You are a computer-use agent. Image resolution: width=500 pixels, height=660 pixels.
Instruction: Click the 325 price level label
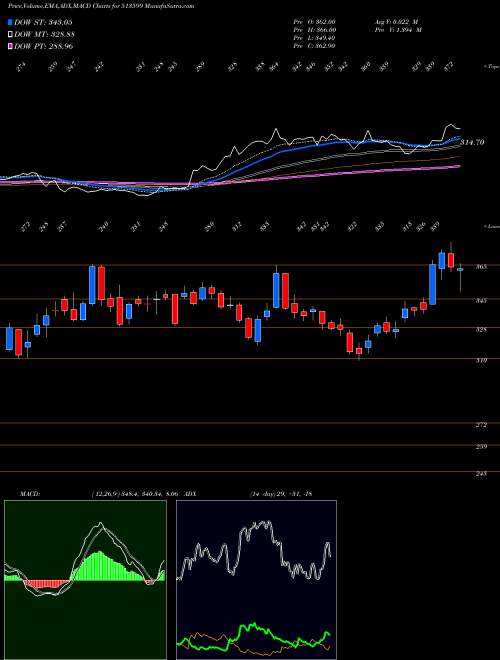tap(482, 329)
